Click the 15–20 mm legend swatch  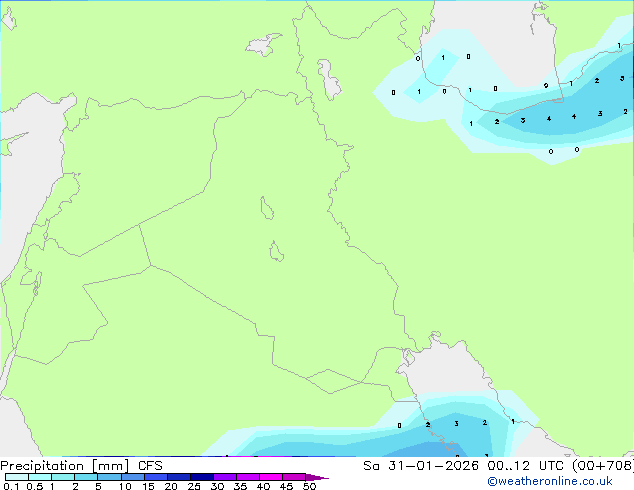(x=156, y=477)
